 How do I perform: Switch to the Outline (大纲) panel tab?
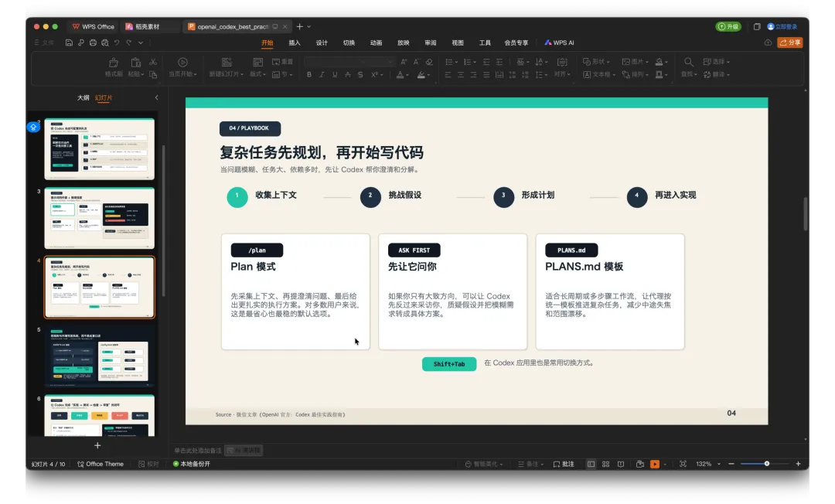click(x=83, y=98)
